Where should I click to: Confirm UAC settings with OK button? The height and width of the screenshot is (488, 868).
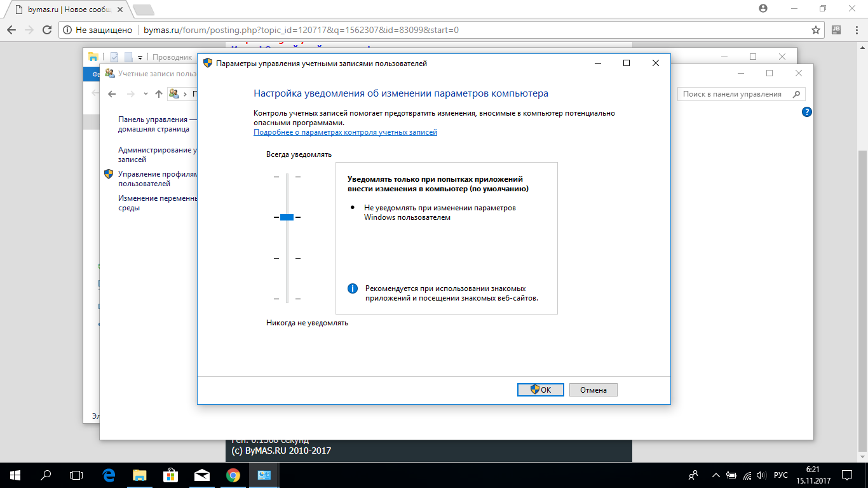click(540, 390)
